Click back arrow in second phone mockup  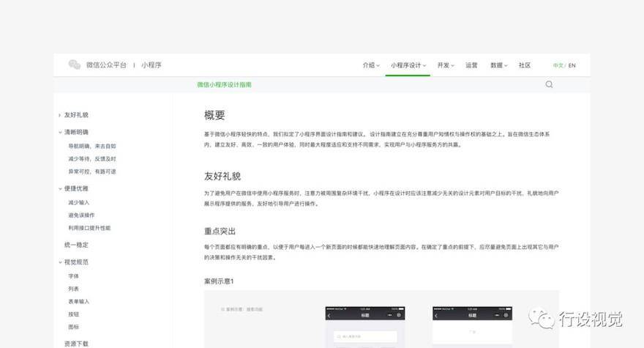tap(436, 316)
